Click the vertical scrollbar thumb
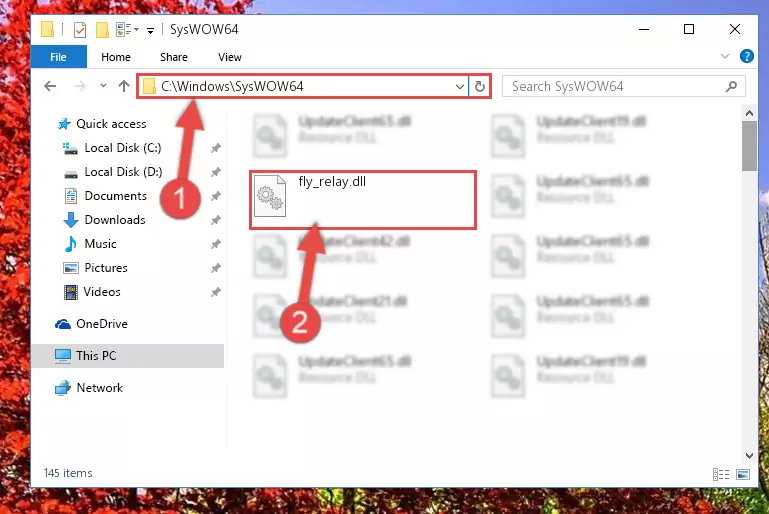Screen dimensions: 769x514 click(x=749, y=146)
